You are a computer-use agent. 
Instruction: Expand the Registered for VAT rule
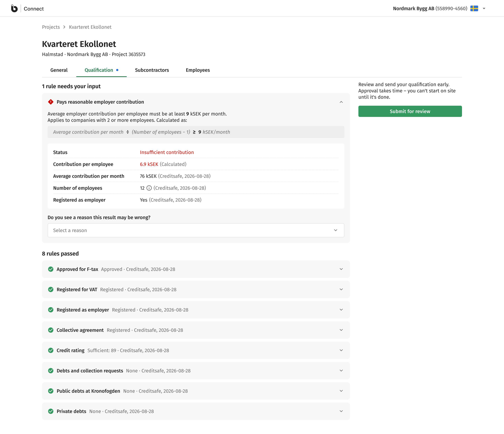[x=341, y=289]
